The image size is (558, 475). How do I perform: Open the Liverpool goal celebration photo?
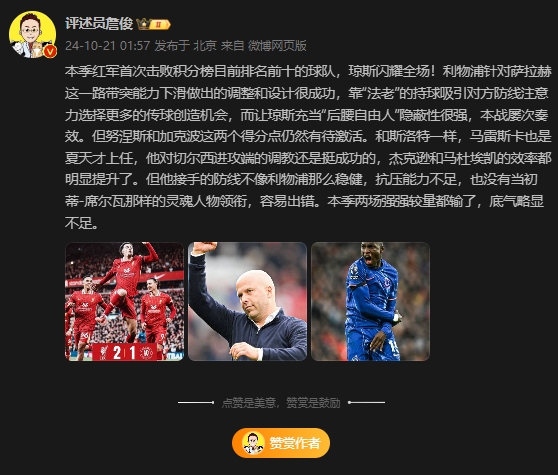125,301
